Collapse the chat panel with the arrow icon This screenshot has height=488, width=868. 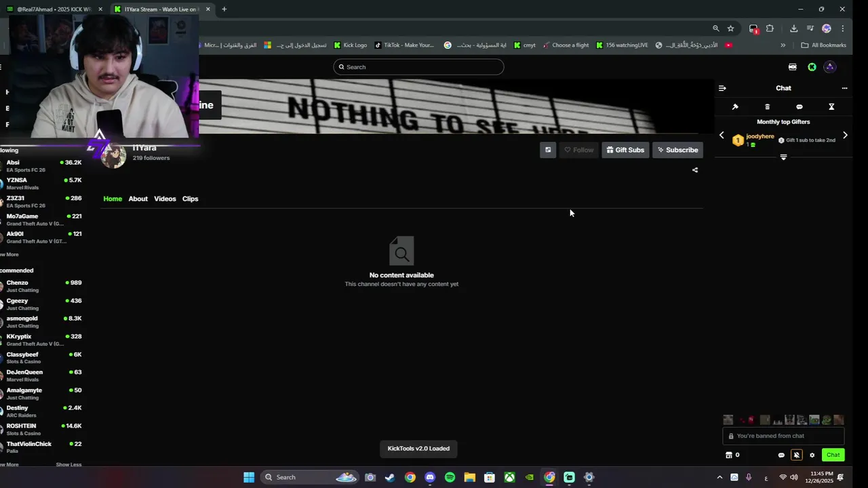722,88
